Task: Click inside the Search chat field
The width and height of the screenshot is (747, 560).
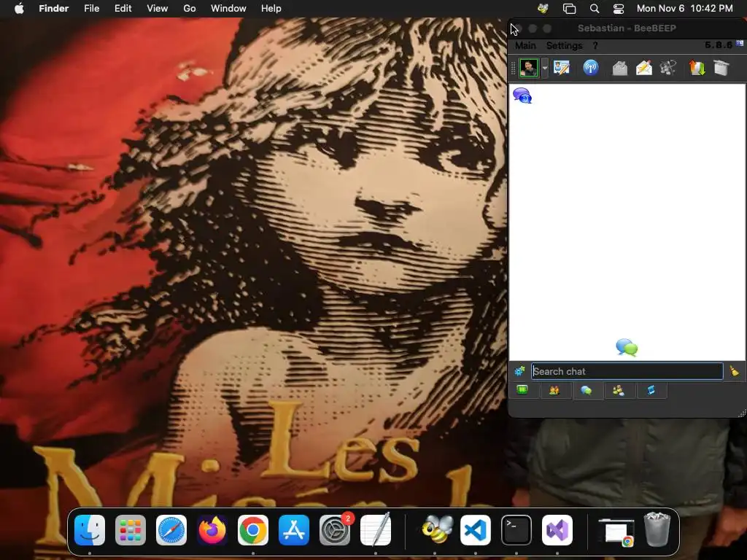Action: pyautogui.click(x=627, y=371)
